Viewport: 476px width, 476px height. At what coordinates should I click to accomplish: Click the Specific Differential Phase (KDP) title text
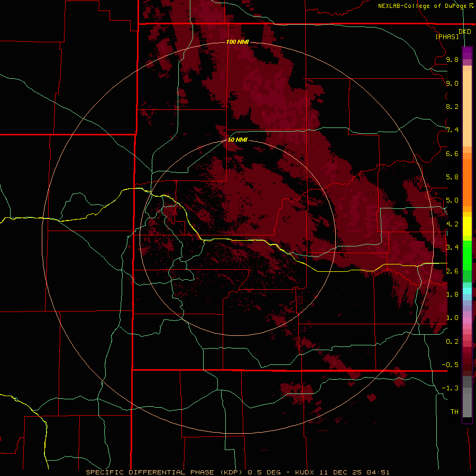(x=164, y=472)
